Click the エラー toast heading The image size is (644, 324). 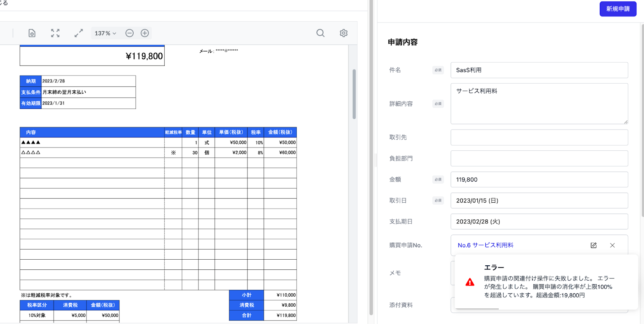coord(494,268)
